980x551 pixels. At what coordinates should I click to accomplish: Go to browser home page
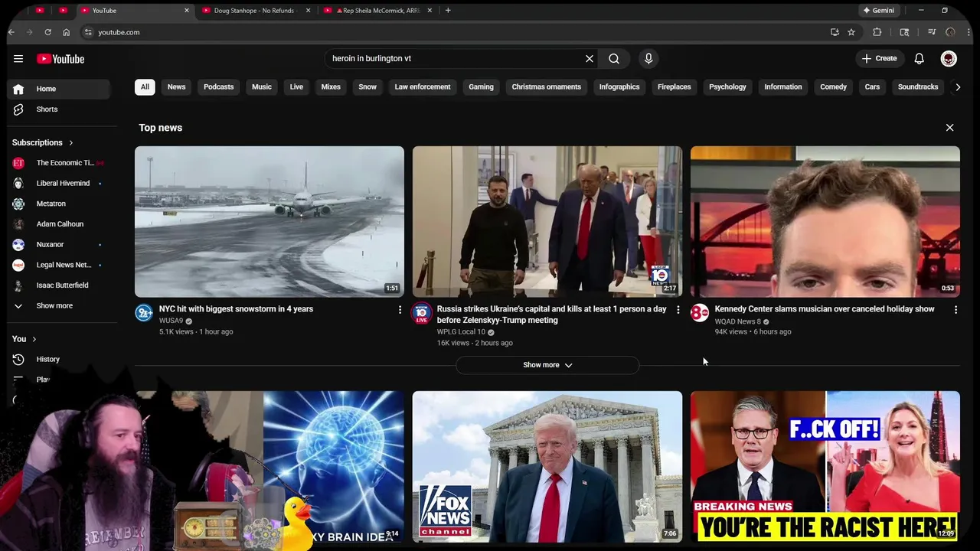67,32
